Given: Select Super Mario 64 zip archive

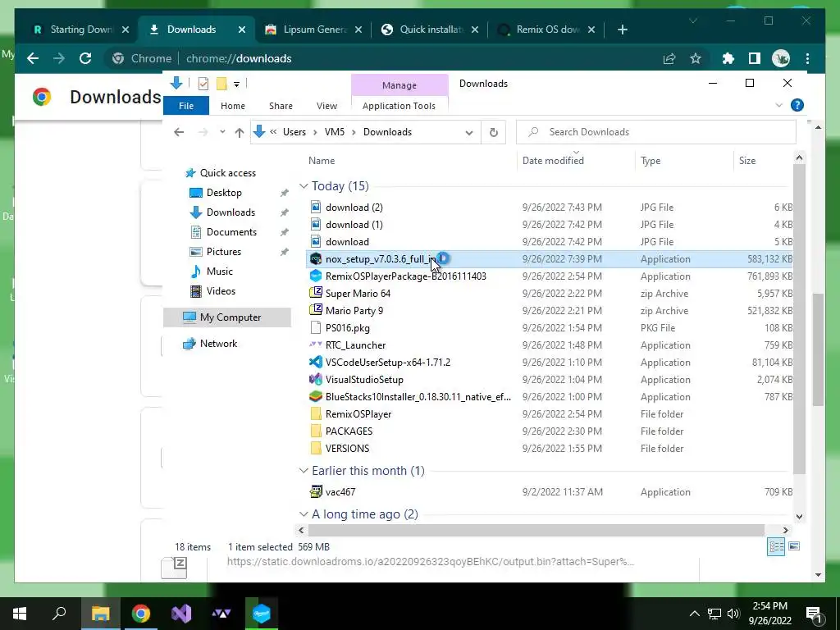Looking at the screenshot, I should [358, 294].
